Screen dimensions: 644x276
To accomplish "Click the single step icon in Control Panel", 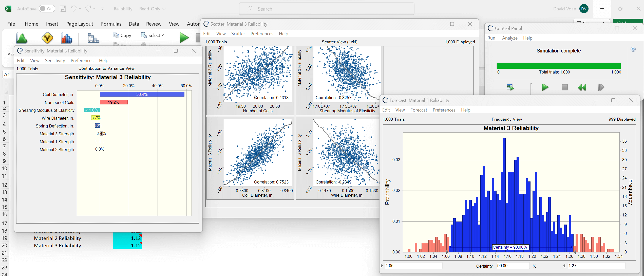I will [x=600, y=87].
